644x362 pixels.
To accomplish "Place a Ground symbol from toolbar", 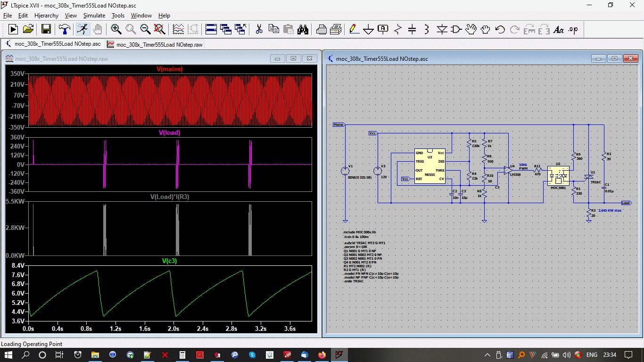I will [368, 30].
